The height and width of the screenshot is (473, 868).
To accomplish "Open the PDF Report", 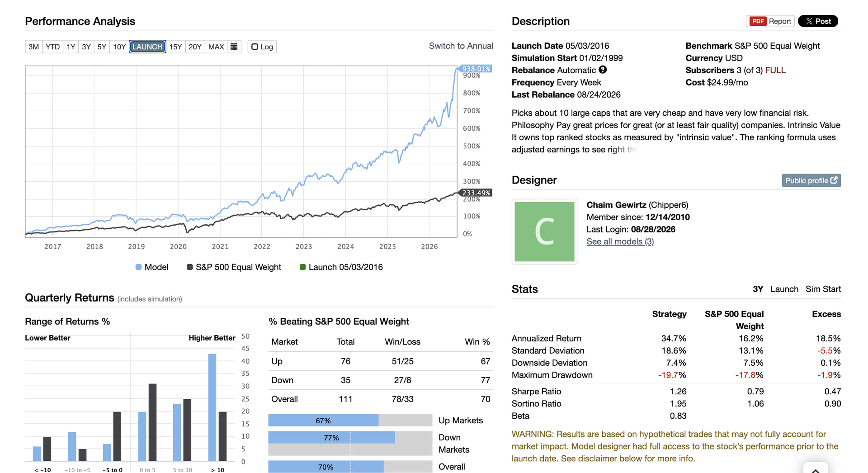I will point(770,21).
